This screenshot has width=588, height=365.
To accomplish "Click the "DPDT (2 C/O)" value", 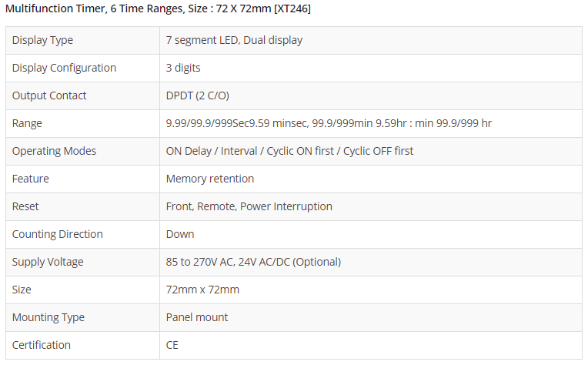I will pyautogui.click(x=198, y=95).
